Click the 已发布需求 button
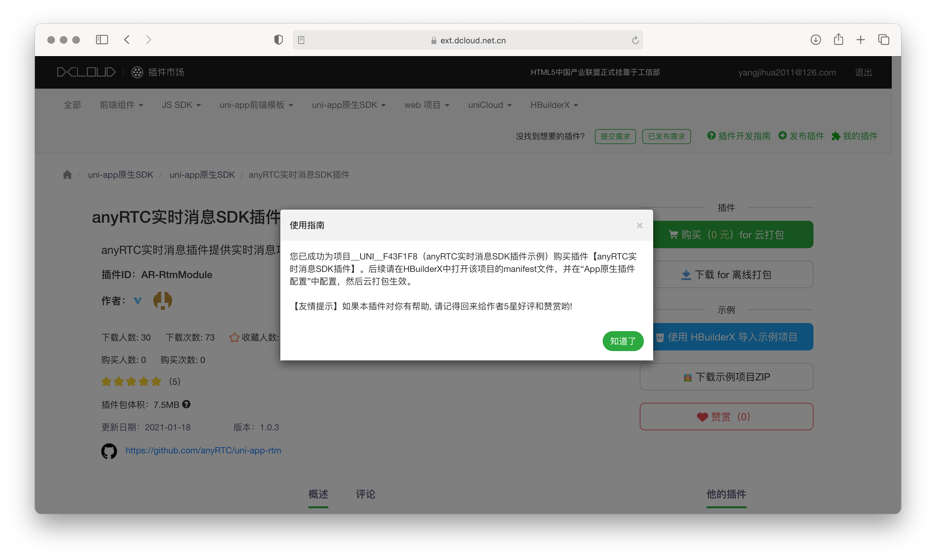936x560 pixels. point(666,136)
